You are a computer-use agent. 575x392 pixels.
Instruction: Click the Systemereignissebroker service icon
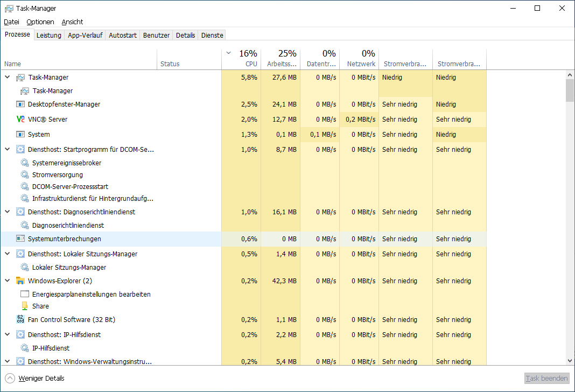point(25,163)
